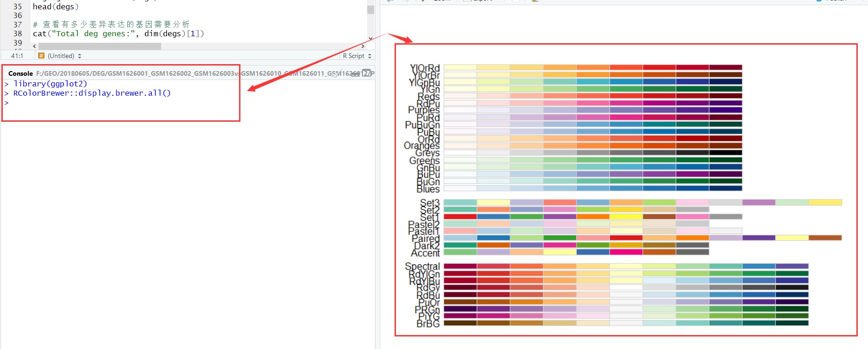Select the Console tab
The width and height of the screenshot is (868, 349).
[20, 73]
